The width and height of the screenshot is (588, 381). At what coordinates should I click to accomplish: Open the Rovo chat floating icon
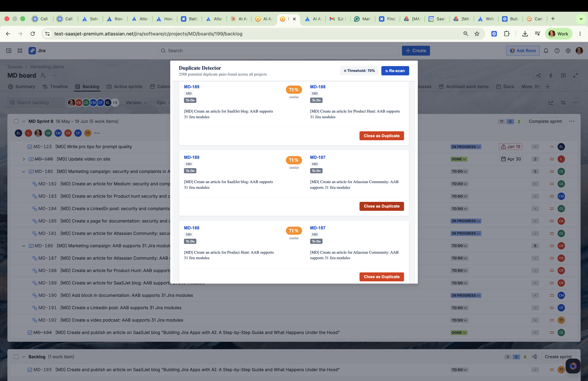click(573, 366)
